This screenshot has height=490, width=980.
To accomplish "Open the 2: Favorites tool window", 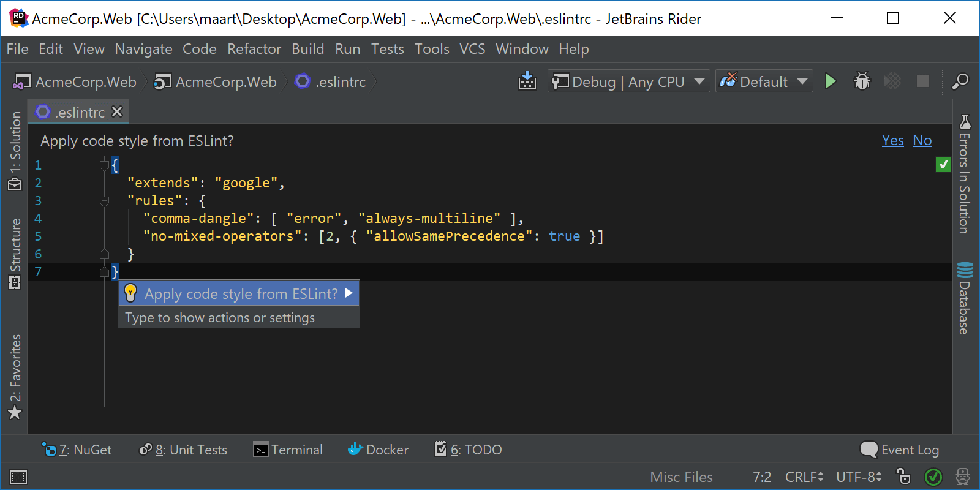I will tap(15, 377).
